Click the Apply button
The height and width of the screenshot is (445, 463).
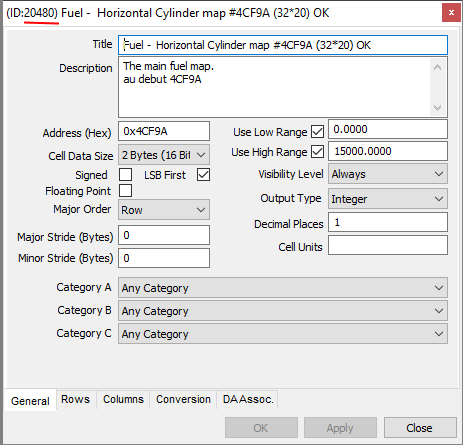(340, 428)
